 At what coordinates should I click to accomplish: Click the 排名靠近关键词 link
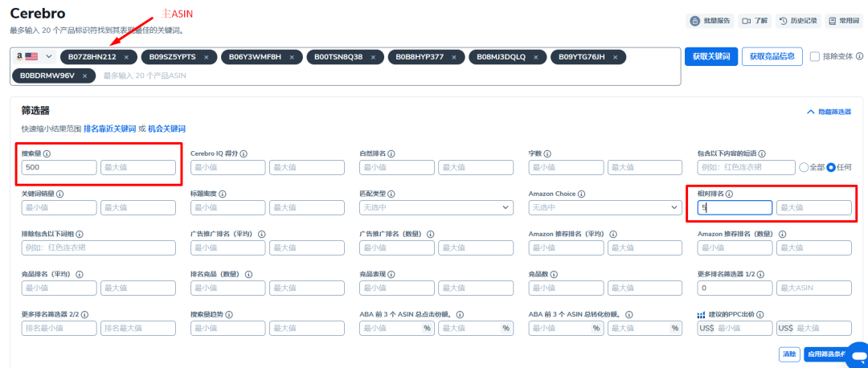point(109,129)
